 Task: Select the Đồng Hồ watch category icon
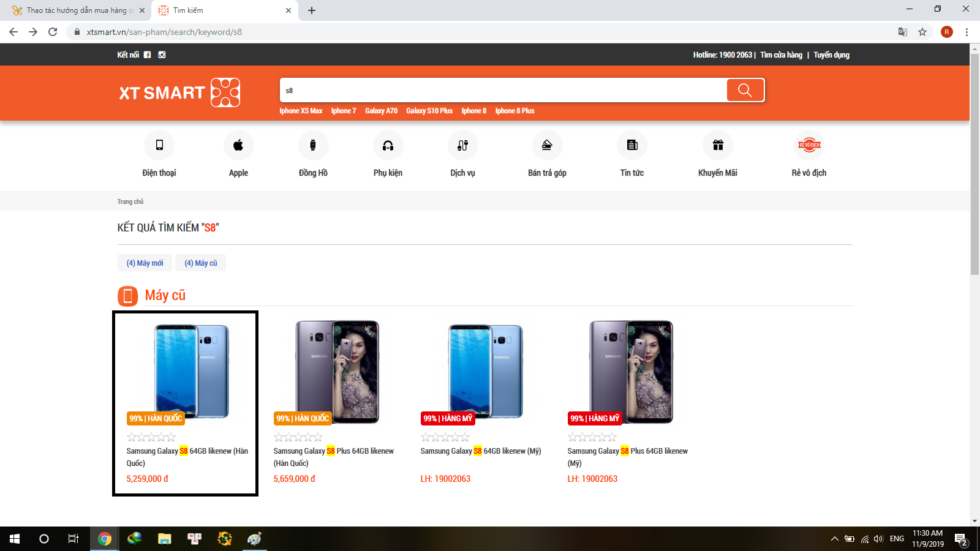coord(313,145)
